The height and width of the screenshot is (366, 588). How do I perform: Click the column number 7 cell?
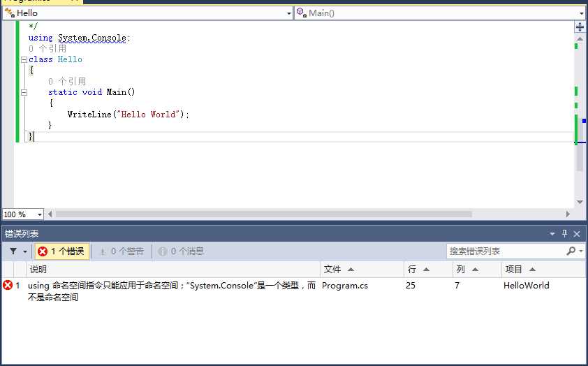coord(457,286)
